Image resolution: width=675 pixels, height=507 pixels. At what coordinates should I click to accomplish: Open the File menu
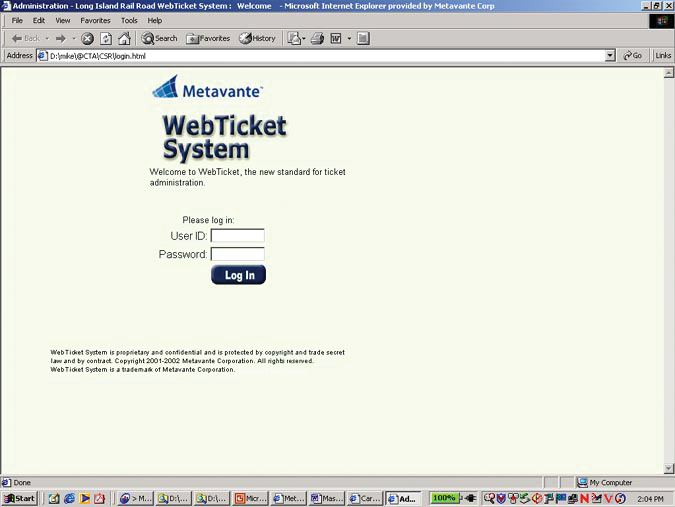pyautogui.click(x=17, y=20)
